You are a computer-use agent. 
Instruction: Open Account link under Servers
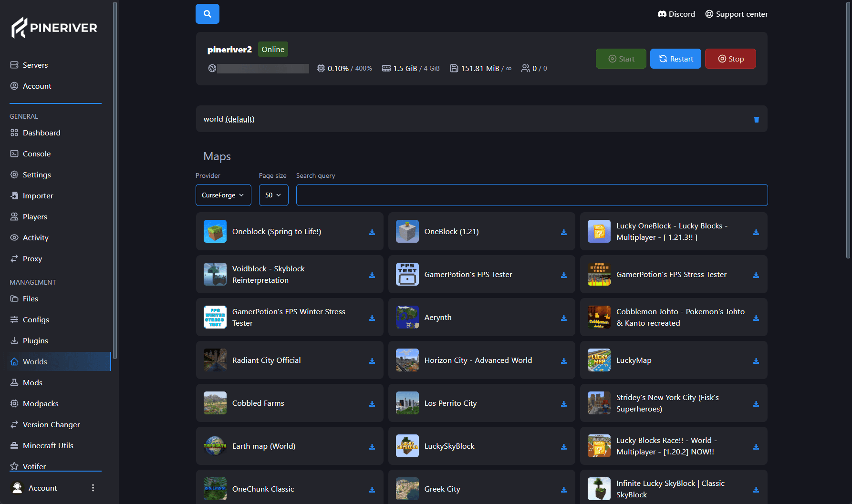click(x=31, y=86)
